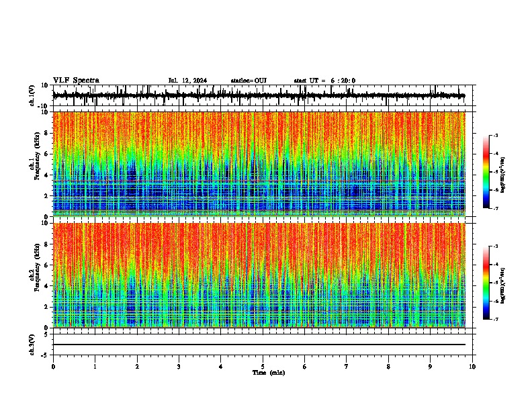
Task: Click time axis tick label "3"
Action: (179, 367)
